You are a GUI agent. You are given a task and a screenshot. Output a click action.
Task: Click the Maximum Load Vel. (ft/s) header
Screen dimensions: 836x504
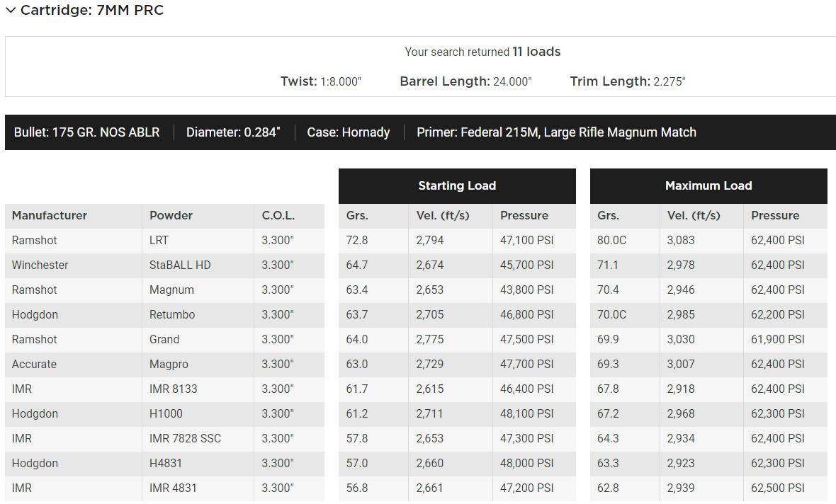point(694,216)
